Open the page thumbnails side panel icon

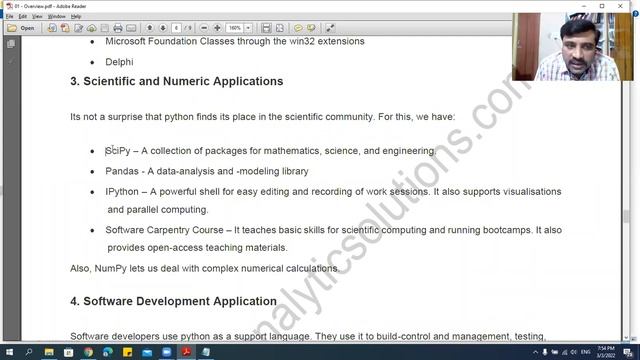pyautogui.click(x=11, y=44)
